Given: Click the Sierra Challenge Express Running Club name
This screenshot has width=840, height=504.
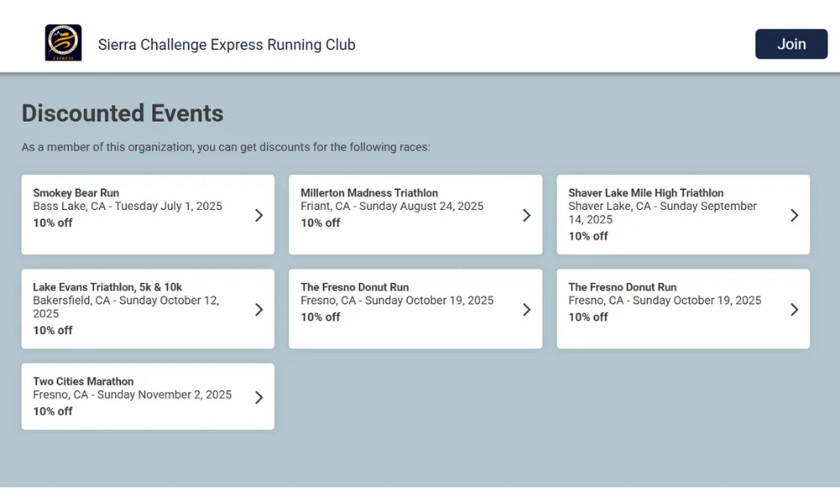Looking at the screenshot, I should pyautogui.click(x=227, y=45).
